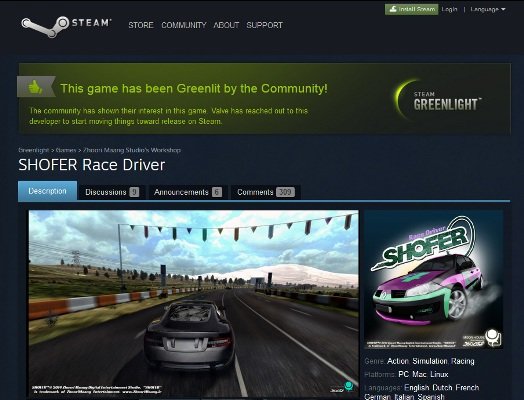The width and height of the screenshot is (524, 400).
Task: Click the 'Linux' platform text
Action: pos(439,374)
